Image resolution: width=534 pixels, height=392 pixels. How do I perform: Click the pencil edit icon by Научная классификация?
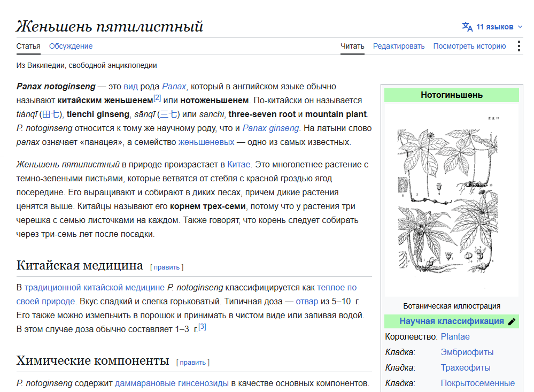(512, 321)
